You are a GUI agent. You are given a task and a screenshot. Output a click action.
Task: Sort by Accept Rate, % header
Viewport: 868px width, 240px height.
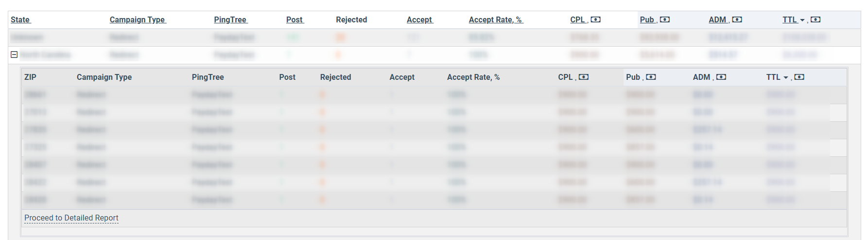(496, 19)
